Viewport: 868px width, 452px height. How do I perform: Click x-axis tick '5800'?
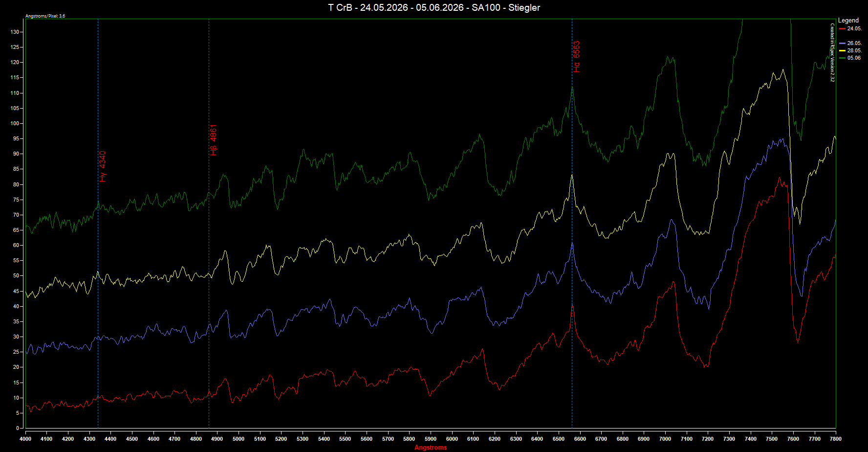click(409, 439)
